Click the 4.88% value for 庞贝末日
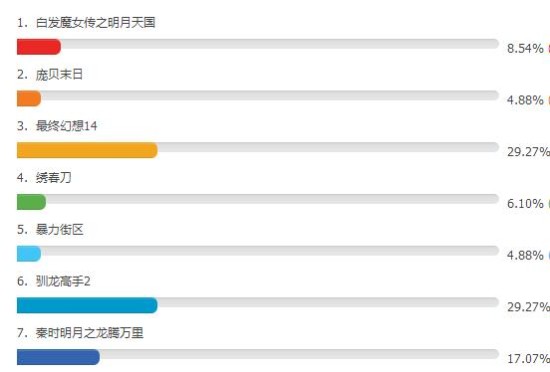 pyautogui.click(x=525, y=100)
